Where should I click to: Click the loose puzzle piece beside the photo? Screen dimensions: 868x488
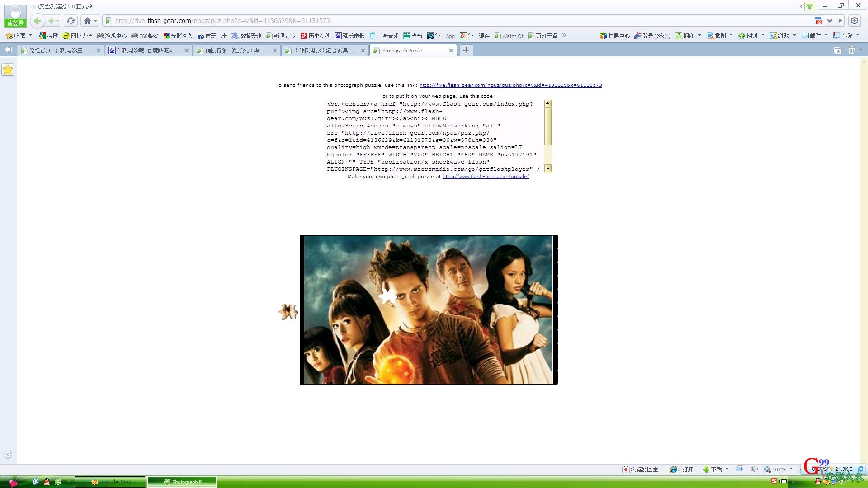(288, 312)
